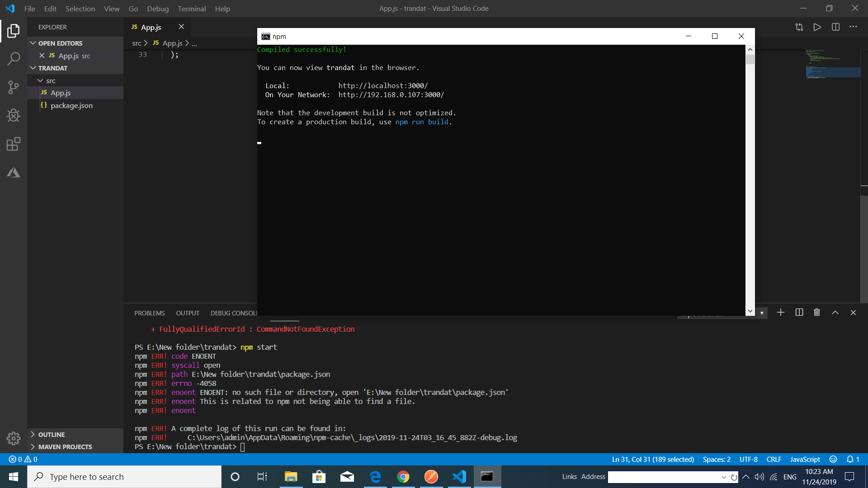This screenshot has width=868, height=488.
Task: Click the taskbar Address input field
Action: click(x=664, y=477)
